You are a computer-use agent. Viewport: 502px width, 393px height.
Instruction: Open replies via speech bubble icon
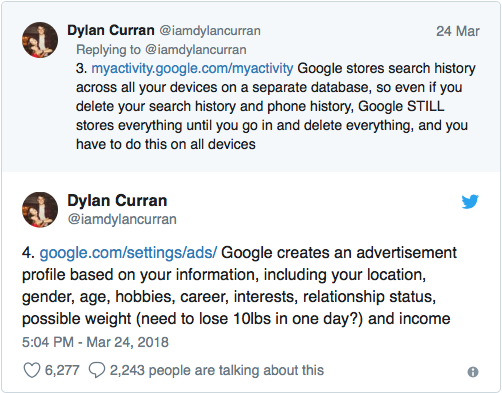point(97,370)
